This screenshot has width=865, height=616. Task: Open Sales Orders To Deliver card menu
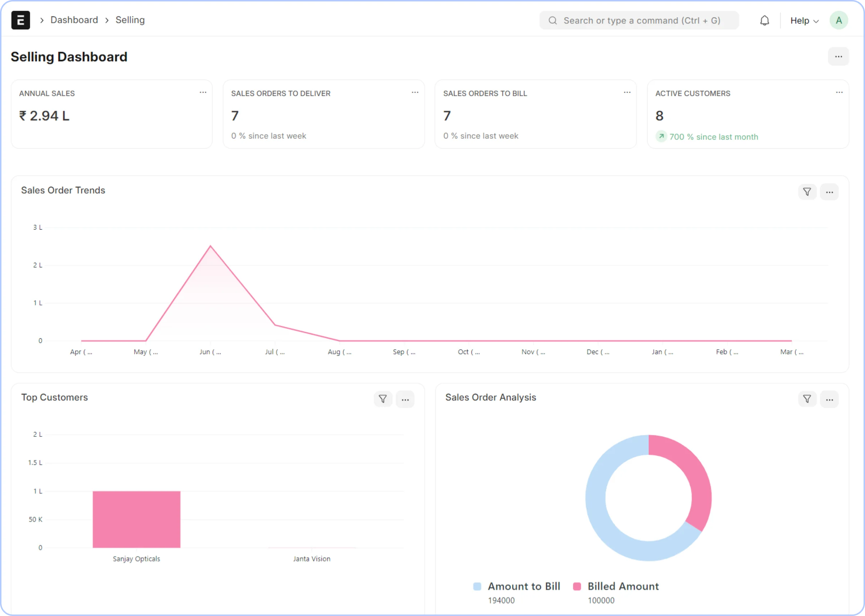415,92
